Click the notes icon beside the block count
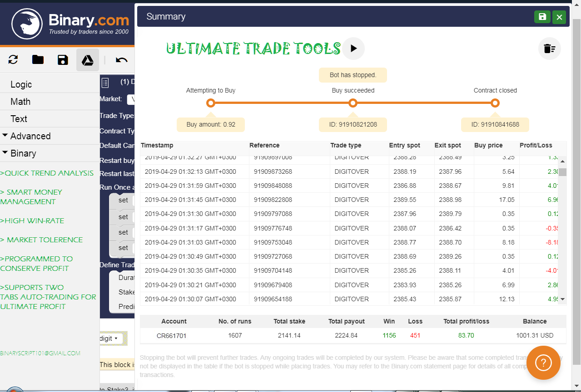 pos(105,83)
